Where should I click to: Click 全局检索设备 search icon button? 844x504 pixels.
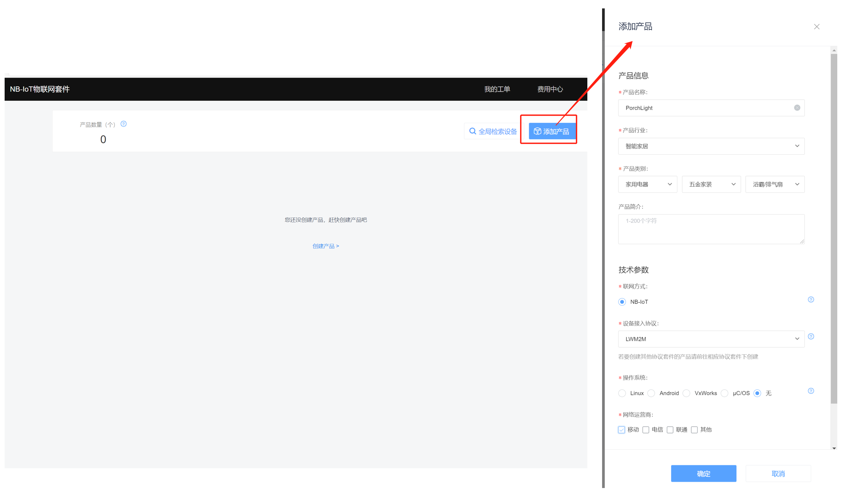[x=493, y=132]
